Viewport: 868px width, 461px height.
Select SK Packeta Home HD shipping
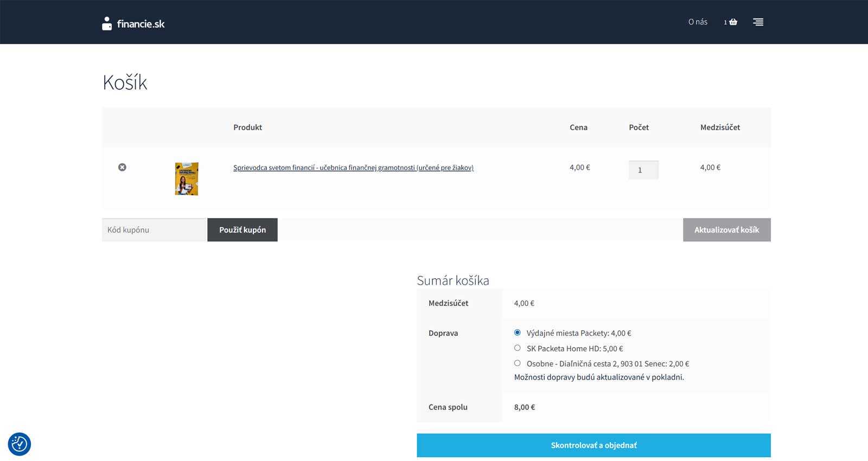click(517, 348)
